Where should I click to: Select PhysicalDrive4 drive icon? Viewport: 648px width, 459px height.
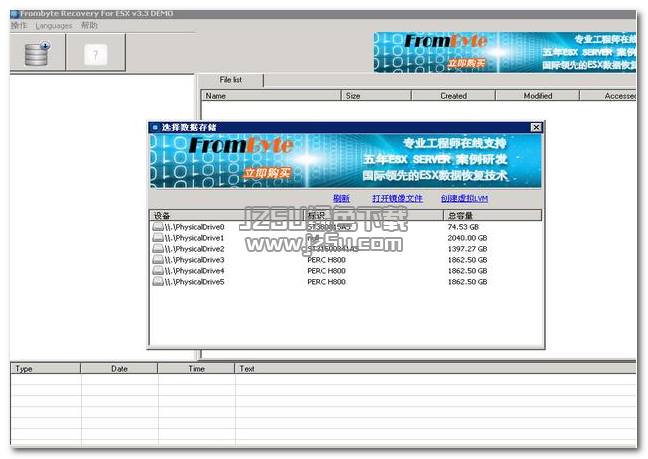click(x=158, y=270)
